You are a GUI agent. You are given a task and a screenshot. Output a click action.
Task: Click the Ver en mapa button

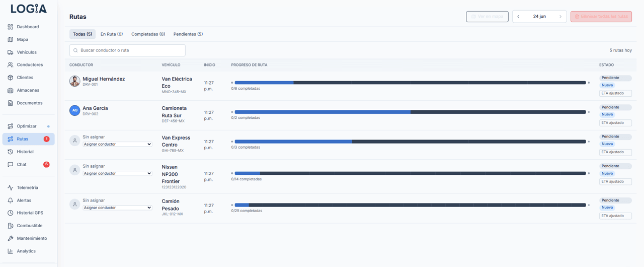click(487, 17)
